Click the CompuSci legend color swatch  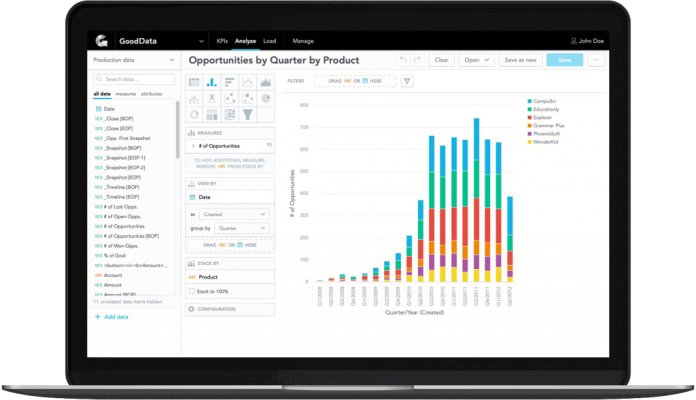[x=529, y=102]
